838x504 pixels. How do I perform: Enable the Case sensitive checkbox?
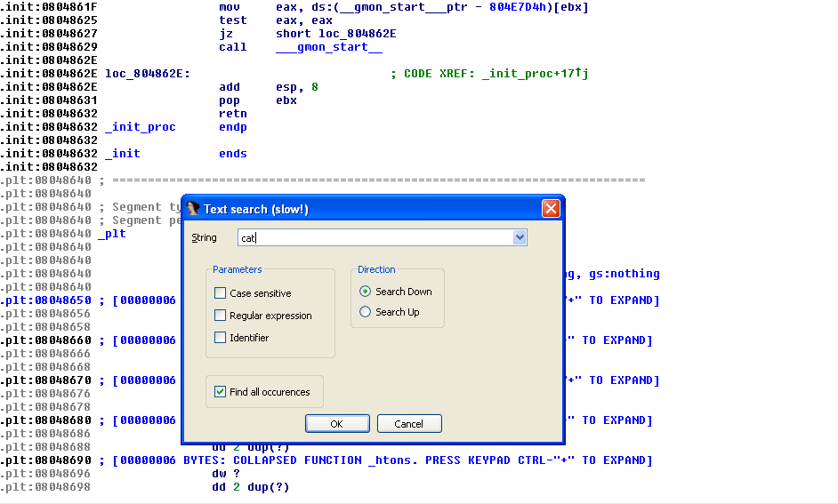point(221,293)
